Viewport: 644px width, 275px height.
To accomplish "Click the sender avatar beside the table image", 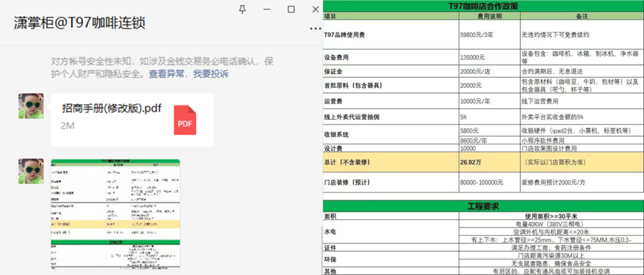I will click(31, 171).
